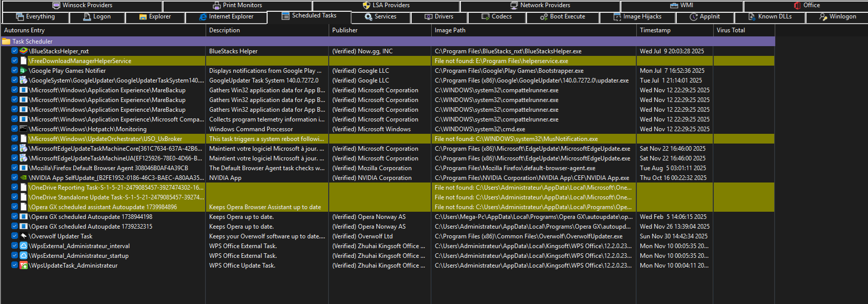Select the OneDrive Reporting Task entry
This screenshot has width=868, height=304.
click(x=116, y=188)
